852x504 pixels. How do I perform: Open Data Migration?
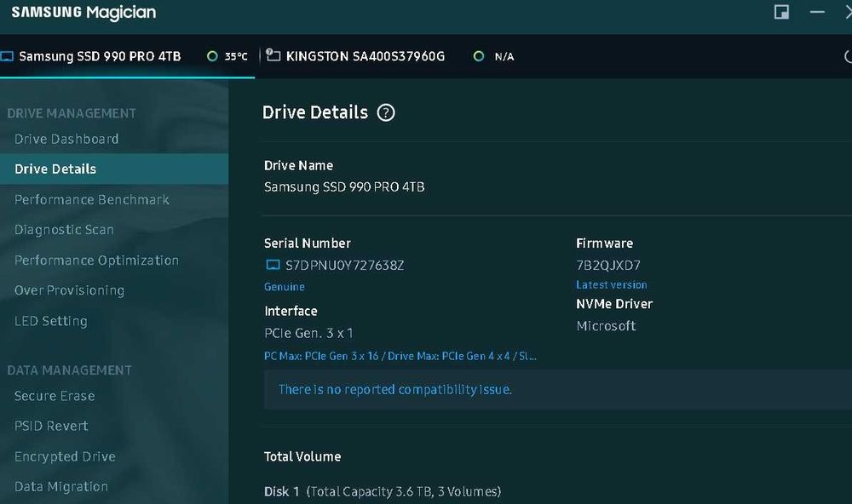(61, 487)
